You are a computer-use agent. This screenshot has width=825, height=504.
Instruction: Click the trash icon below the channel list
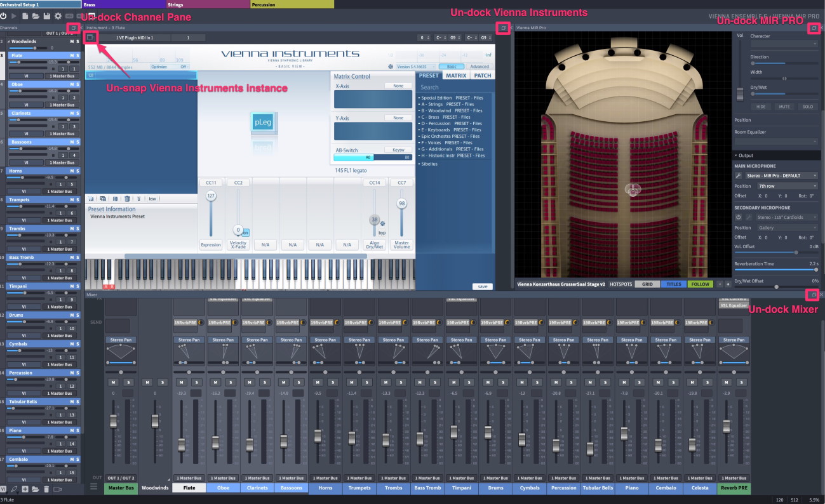click(46, 489)
